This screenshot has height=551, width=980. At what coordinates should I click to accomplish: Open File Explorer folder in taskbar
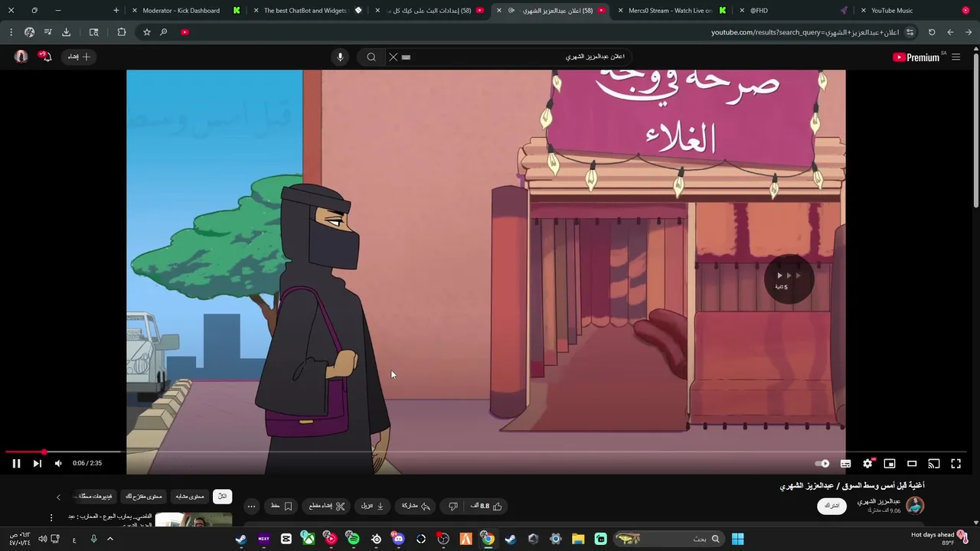(x=578, y=539)
